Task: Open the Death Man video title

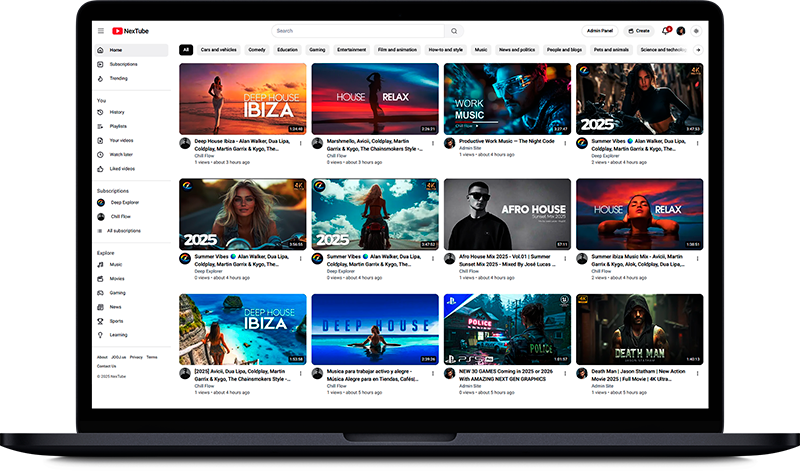Action: click(x=638, y=375)
